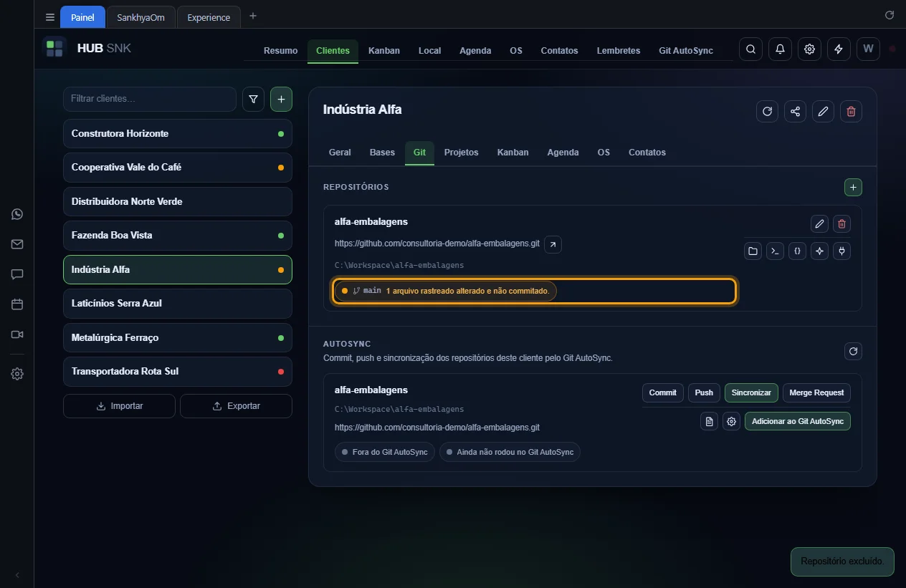Click the Merge Request button
Image resolution: width=906 pixels, height=588 pixels.
click(816, 392)
